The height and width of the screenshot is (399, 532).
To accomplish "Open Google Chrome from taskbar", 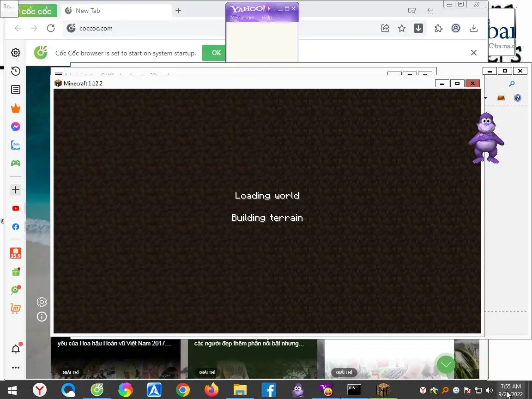I will 182,390.
